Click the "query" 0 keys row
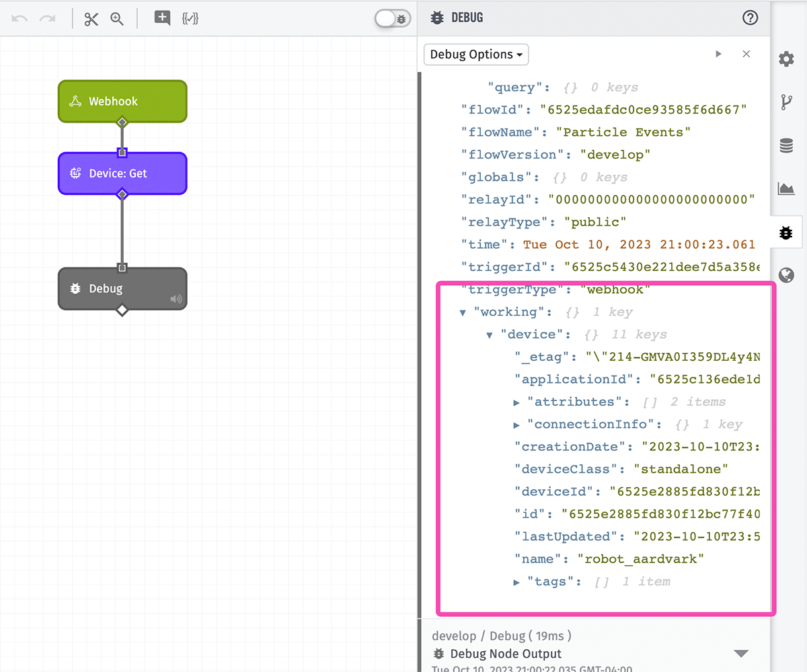 (x=563, y=87)
